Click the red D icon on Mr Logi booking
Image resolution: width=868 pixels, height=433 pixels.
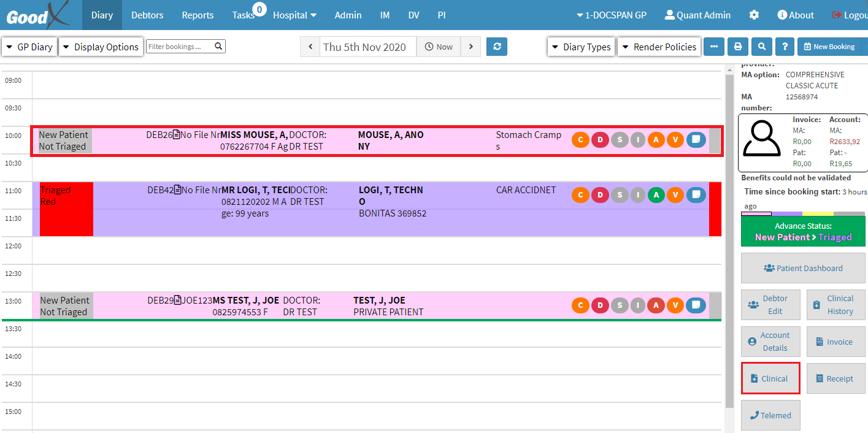pyautogui.click(x=599, y=195)
